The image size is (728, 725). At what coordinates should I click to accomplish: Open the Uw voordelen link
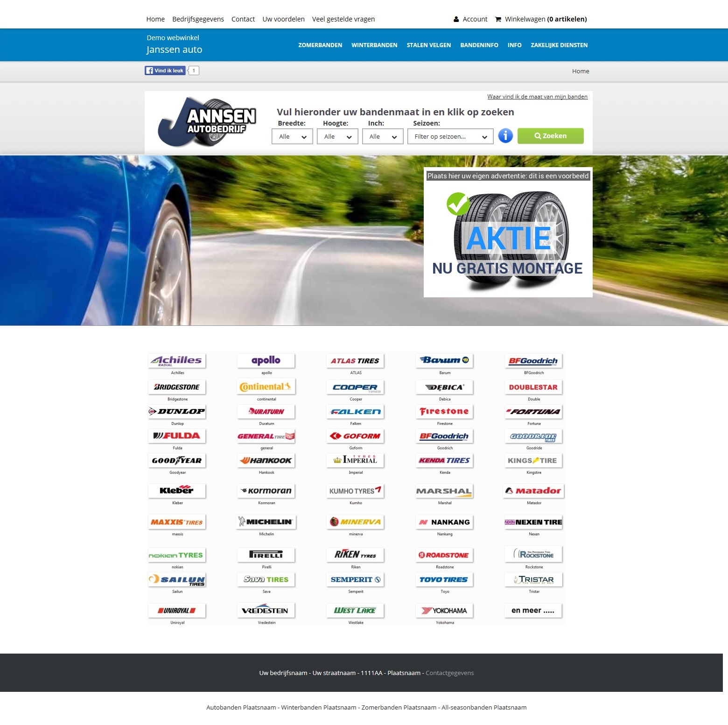pyautogui.click(x=283, y=19)
